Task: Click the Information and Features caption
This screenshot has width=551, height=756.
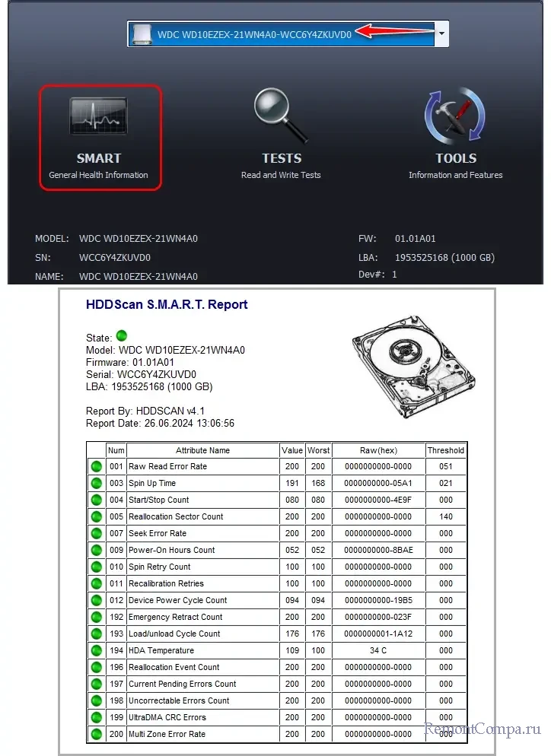Action: pos(455,175)
